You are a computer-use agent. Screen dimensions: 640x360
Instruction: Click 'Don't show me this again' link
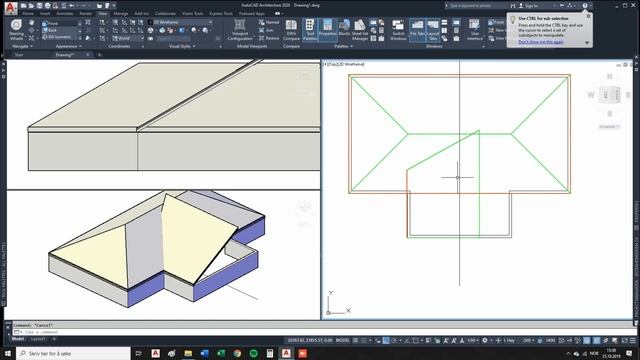point(541,42)
